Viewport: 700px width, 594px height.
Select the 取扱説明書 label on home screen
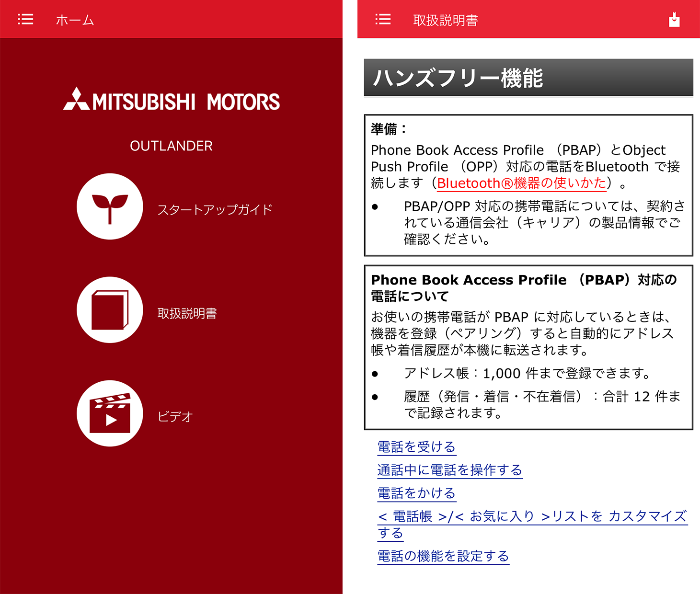tap(187, 313)
